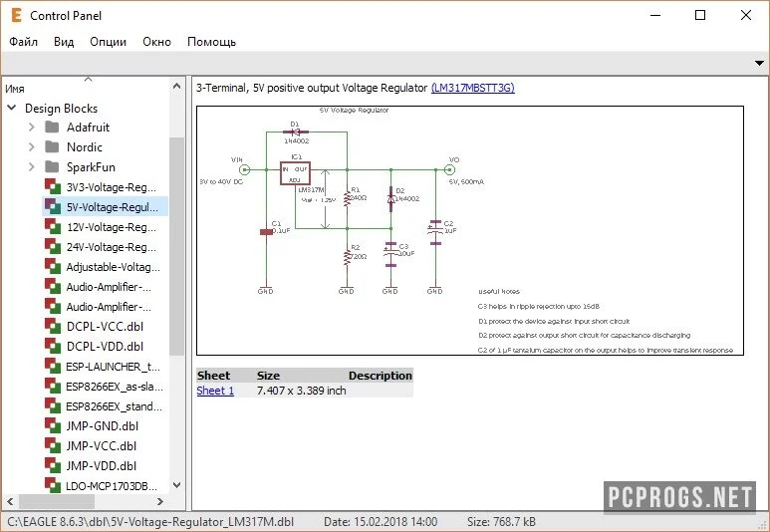Click the 5V-Voltage-Regul design block icon
The image size is (770, 532).
click(53, 206)
